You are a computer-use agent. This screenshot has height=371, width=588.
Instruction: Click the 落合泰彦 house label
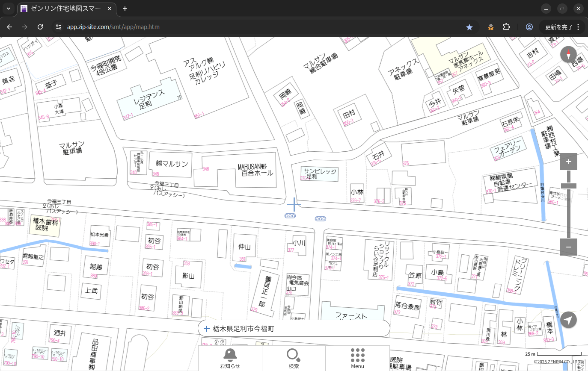pos(408,306)
